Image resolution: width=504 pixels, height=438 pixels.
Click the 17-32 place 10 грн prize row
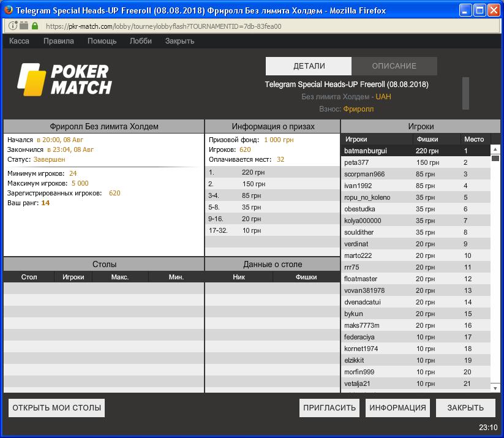pyautogui.click(x=273, y=230)
